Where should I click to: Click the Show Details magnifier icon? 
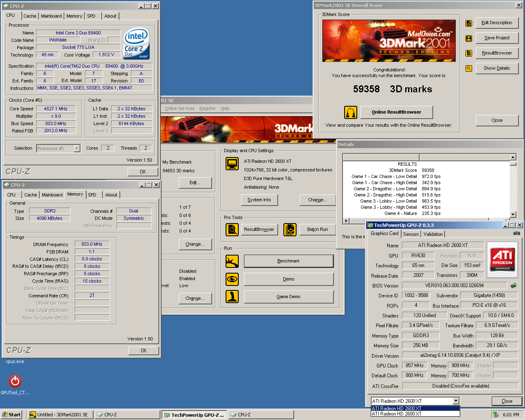[468, 68]
